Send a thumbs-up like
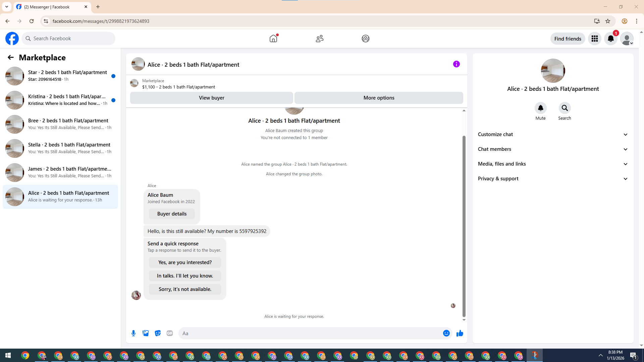The image size is (644, 362). [x=460, y=333]
